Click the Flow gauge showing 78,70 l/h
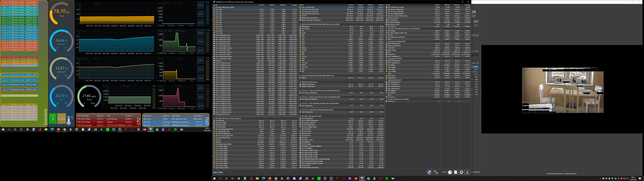The image size is (644, 181). (x=61, y=13)
